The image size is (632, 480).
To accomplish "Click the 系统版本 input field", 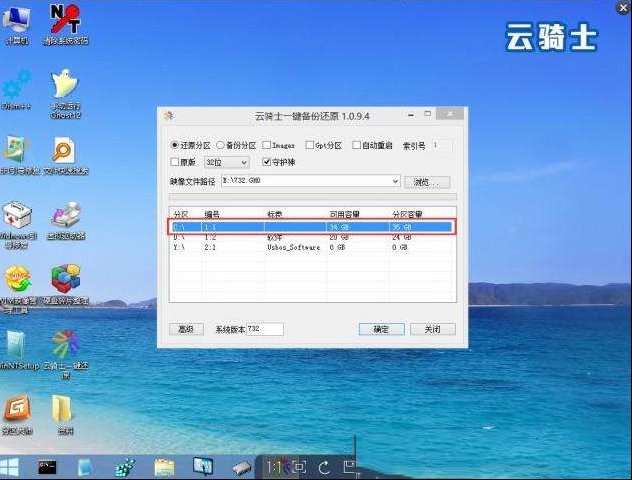I will 264,329.
